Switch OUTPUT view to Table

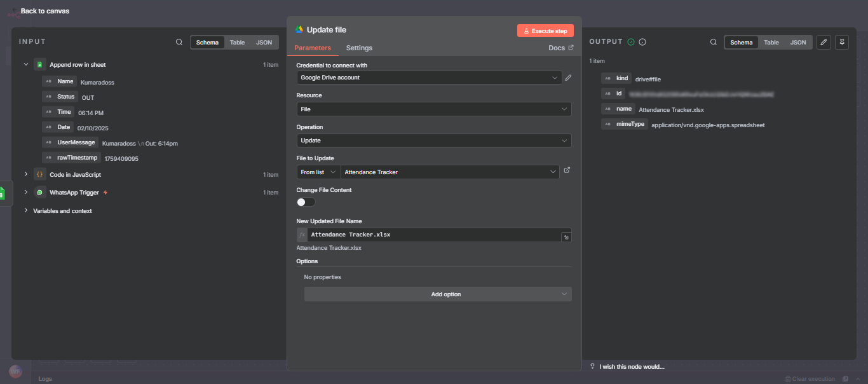click(771, 42)
